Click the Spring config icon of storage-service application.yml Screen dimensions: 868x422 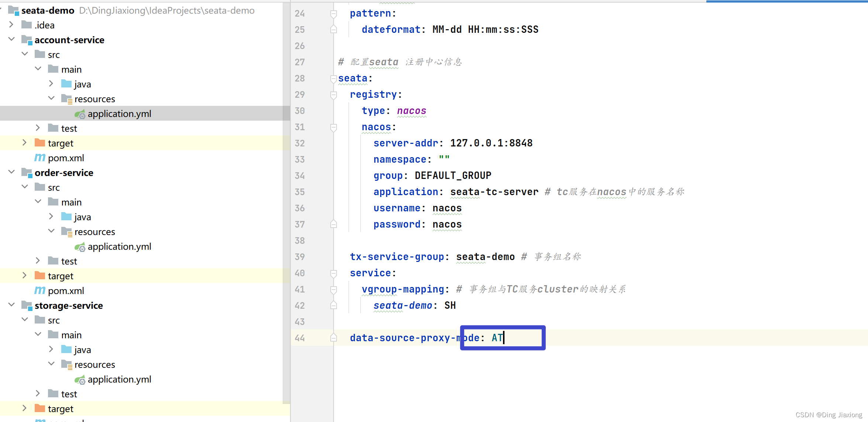click(80, 380)
